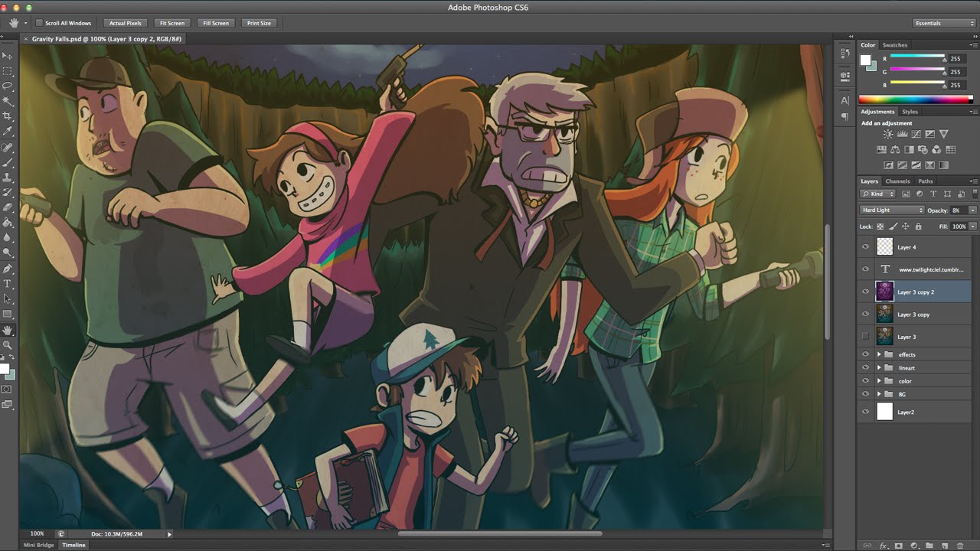
Task: Switch to the Styles tab
Action: tap(910, 112)
